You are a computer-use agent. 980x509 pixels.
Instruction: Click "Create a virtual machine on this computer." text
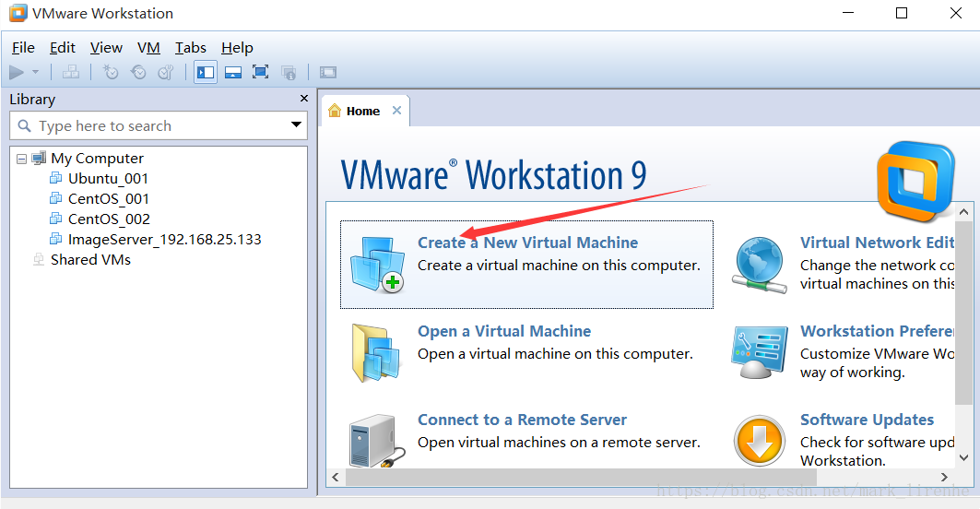(559, 266)
